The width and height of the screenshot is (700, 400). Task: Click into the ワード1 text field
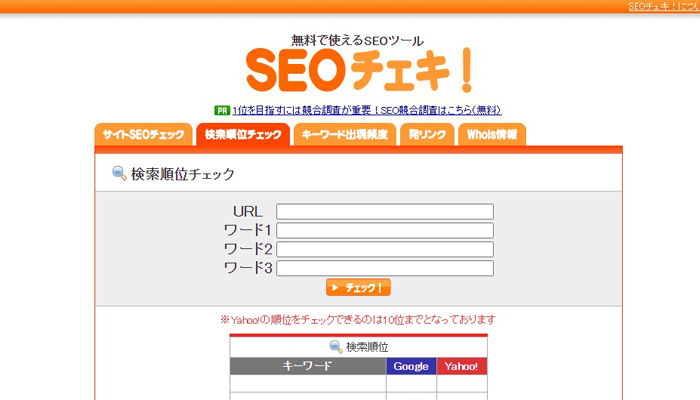point(385,230)
